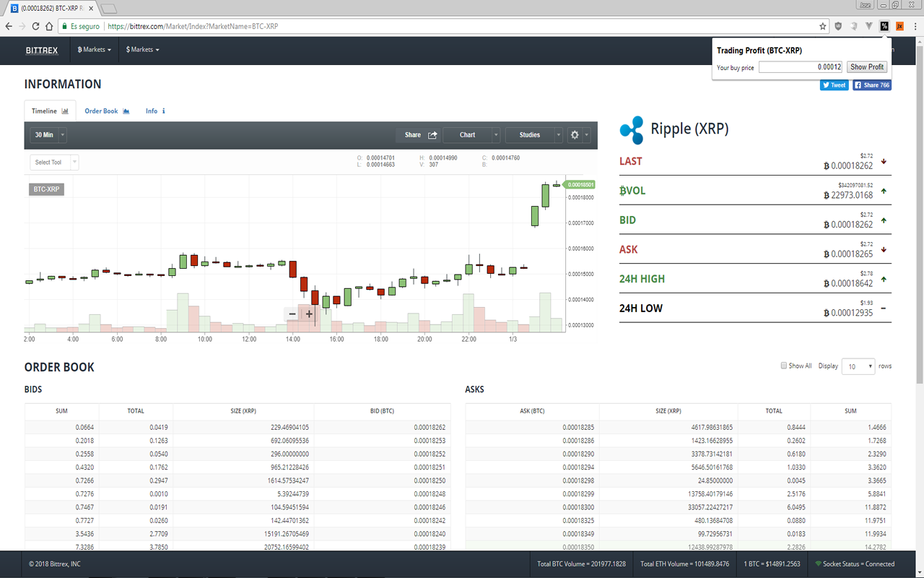Click the 24H HIGH up arrow indicator
The image size is (924, 578).
click(884, 279)
